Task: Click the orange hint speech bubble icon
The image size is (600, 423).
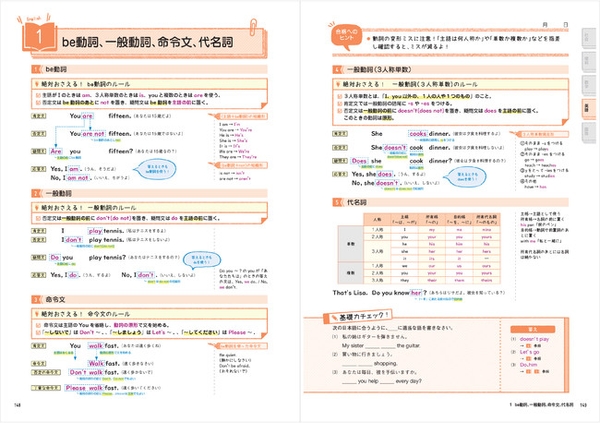Action: pos(346,35)
